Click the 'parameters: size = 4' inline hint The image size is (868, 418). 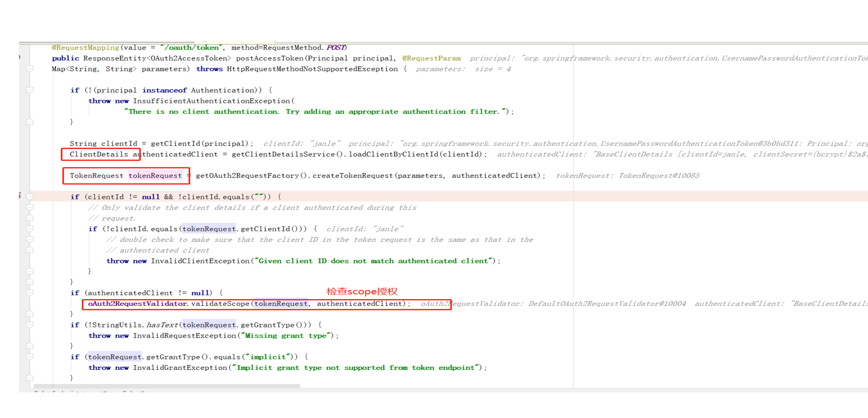pyautogui.click(x=463, y=69)
